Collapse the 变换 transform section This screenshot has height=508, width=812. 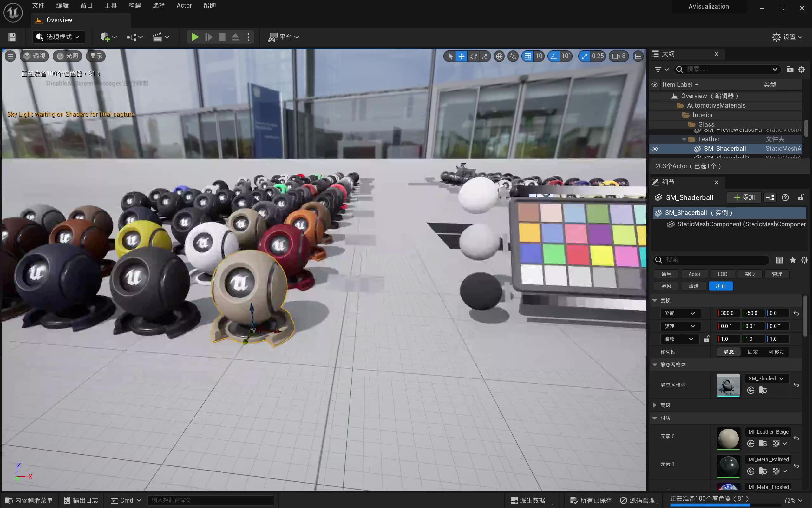click(x=655, y=300)
